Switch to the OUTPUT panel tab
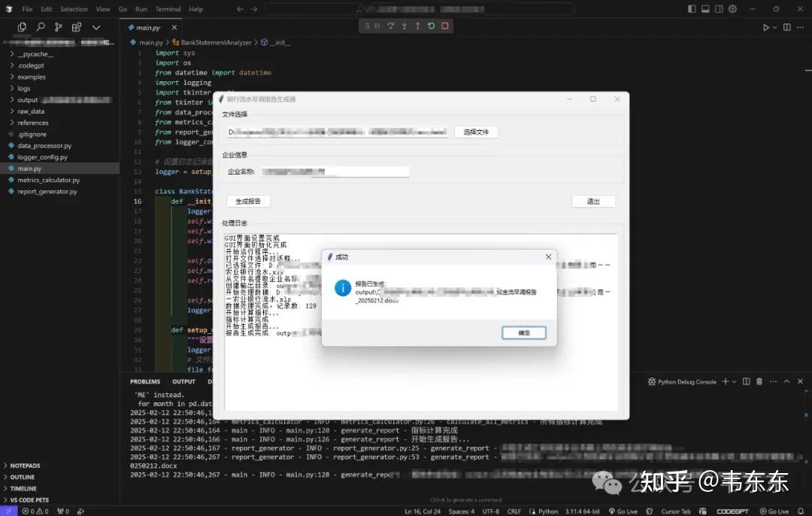This screenshot has height=516, width=812. point(183,381)
